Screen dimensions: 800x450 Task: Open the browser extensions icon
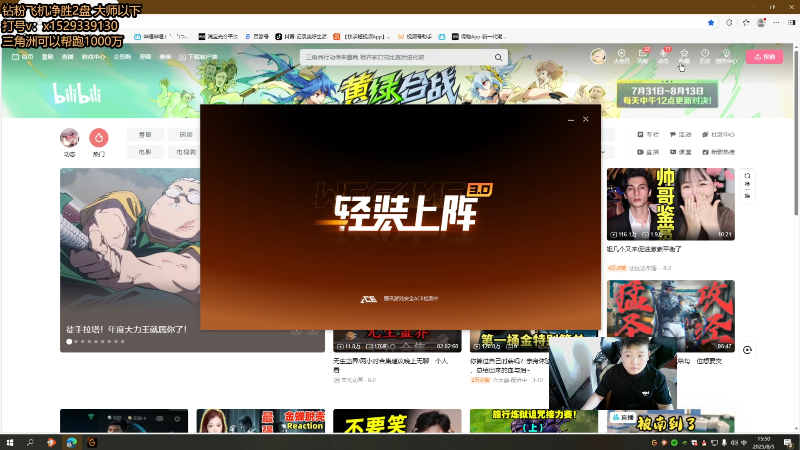[729, 22]
